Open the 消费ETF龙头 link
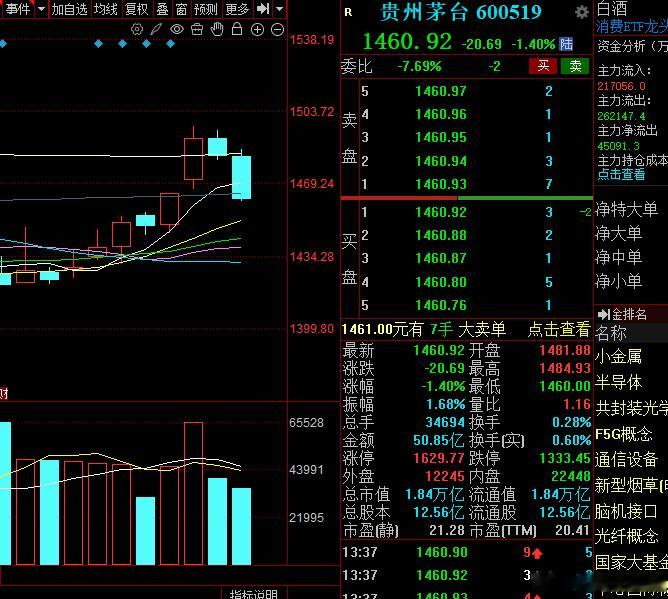 631,27
